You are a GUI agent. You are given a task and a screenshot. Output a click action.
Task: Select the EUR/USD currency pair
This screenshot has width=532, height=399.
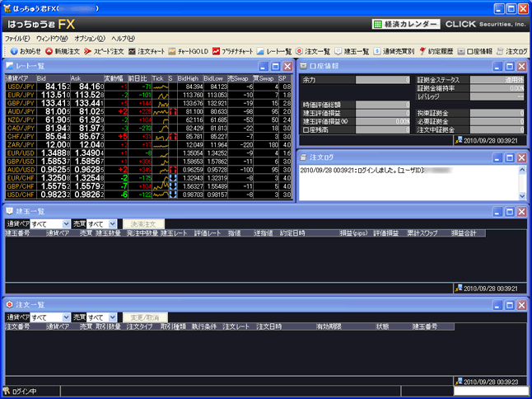click(x=21, y=153)
